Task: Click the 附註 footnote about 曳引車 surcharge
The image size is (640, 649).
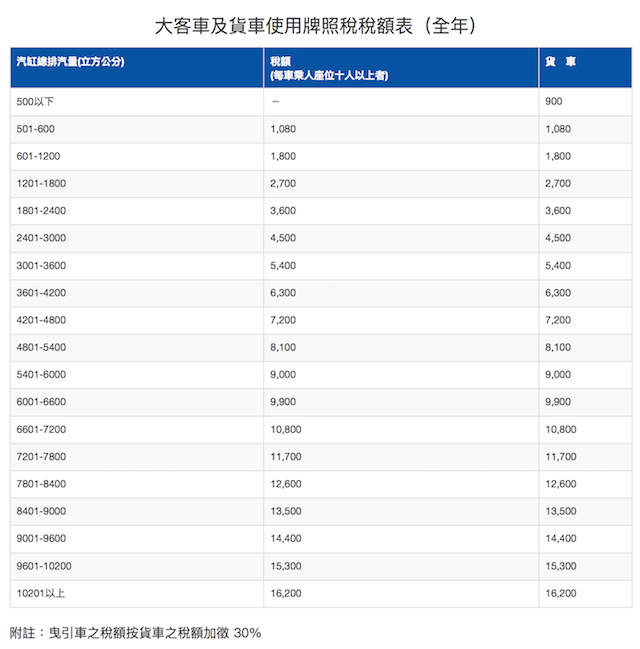Action: point(135,633)
